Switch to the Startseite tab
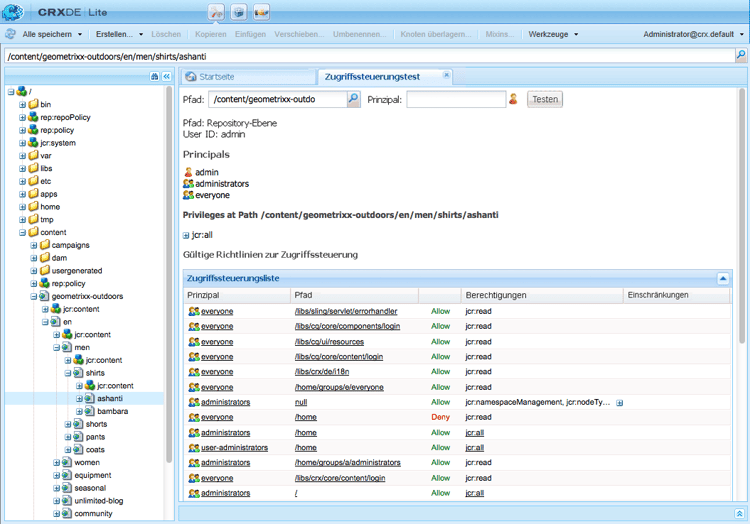 click(x=248, y=76)
